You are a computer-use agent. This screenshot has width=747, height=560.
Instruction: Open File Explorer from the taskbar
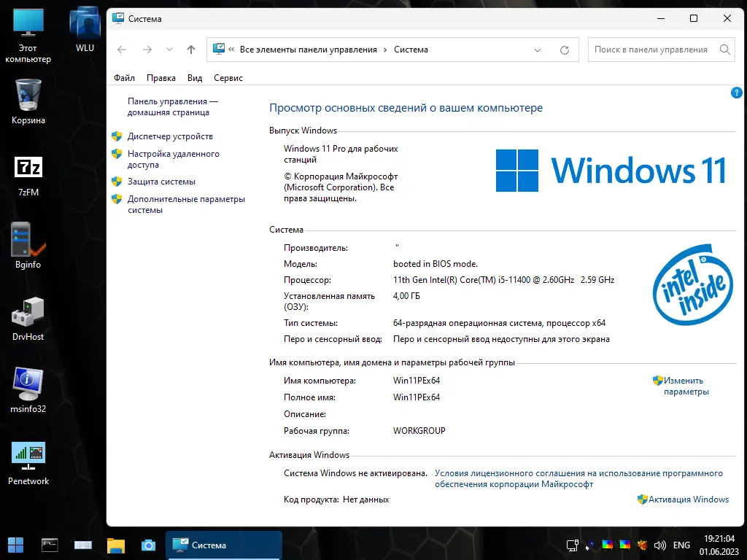(x=117, y=545)
